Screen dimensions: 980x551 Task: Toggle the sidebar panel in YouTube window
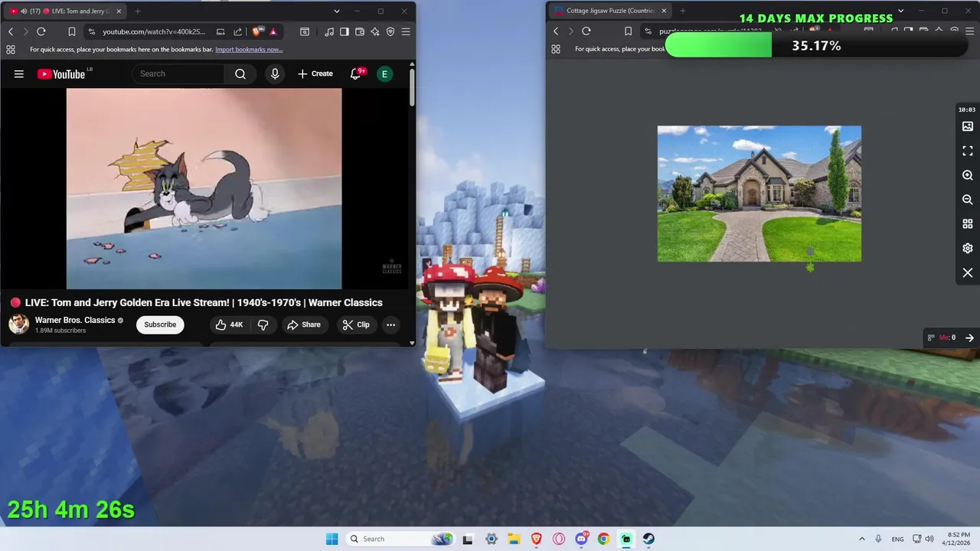345,31
